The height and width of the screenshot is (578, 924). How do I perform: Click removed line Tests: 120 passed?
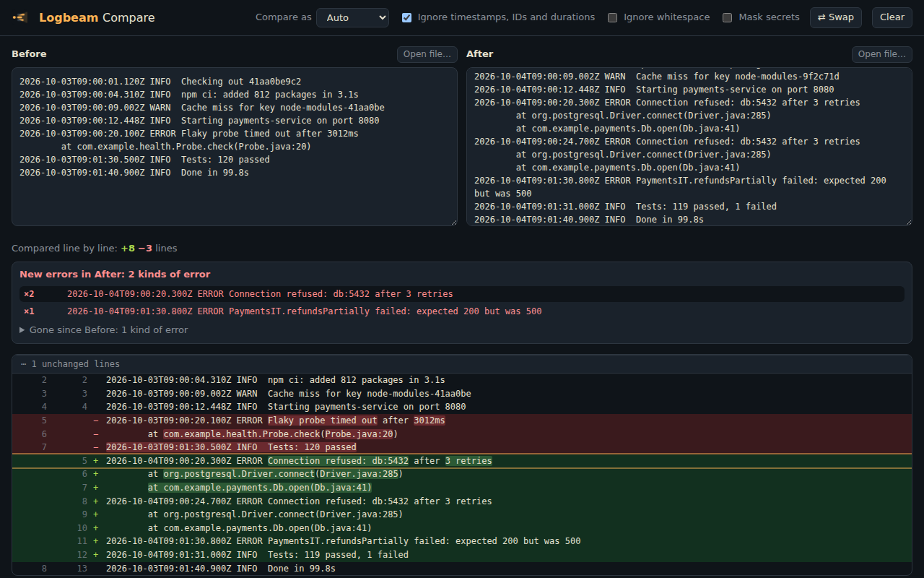coord(462,447)
